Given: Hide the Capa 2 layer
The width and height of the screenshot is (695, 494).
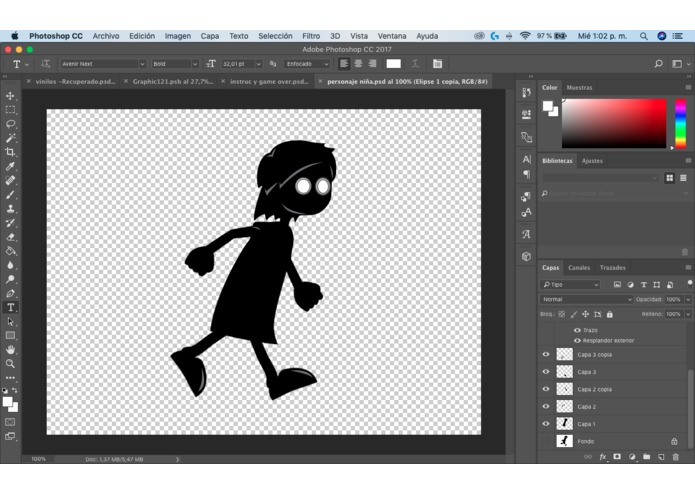Looking at the screenshot, I should click(546, 406).
